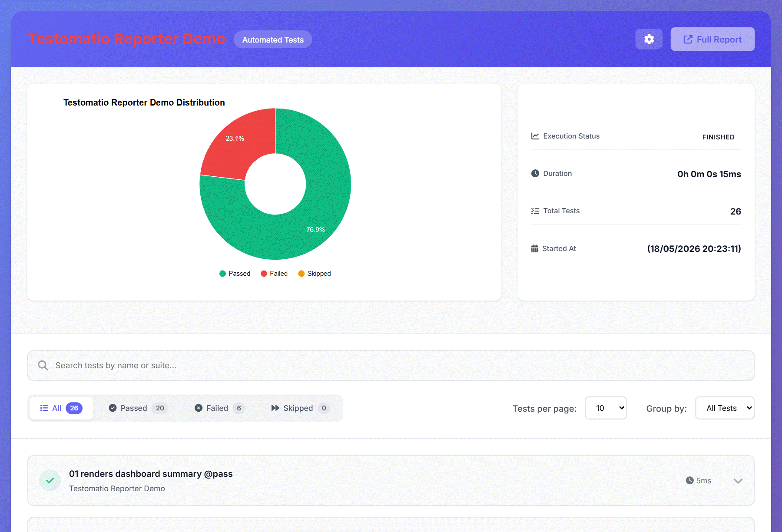Viewport: 782px width, 532px height.
Task: Open the Group by dropdown
Action: click(725, 408)
